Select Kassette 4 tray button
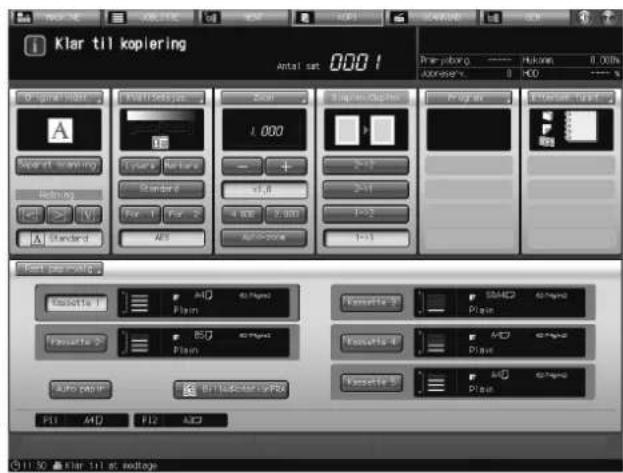Image resolution: width=623 pixels, height=473 pixels. tap(371, 343)
